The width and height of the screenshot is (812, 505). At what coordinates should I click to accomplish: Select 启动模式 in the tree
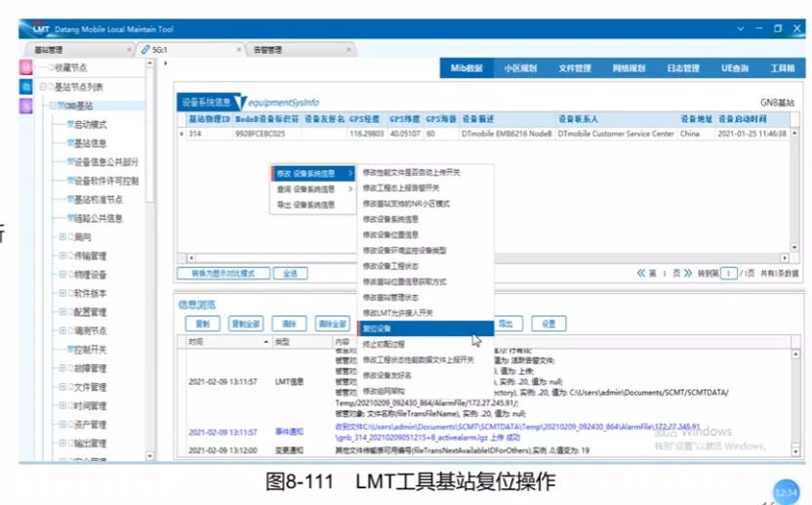90,124
